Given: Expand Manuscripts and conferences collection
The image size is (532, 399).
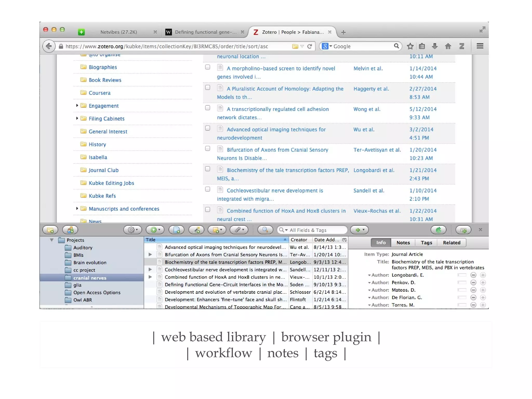Looking at the screenshot, I should tap(77, 209).
